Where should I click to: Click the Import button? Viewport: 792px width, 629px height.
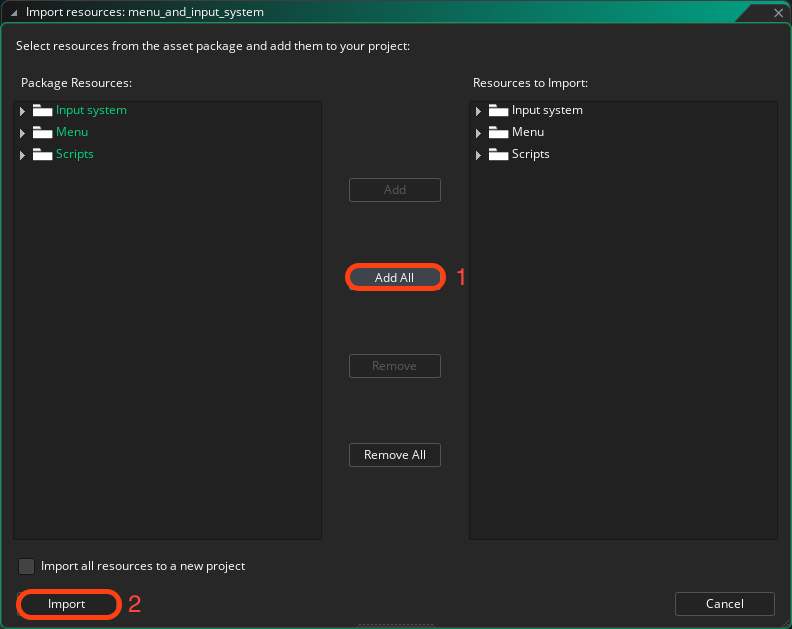pos(67,604)
